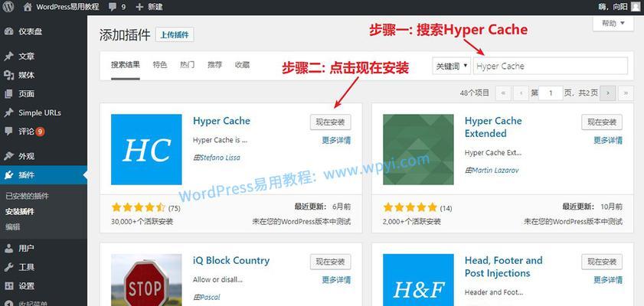
Task: Open author Pascal link
Action: click(210, 297)
